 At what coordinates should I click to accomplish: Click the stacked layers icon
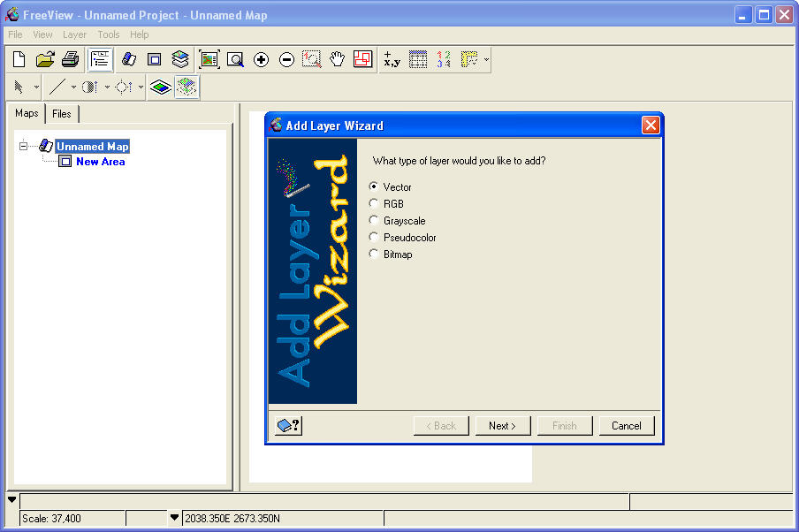pyautogui.click(x=180, y=59)
